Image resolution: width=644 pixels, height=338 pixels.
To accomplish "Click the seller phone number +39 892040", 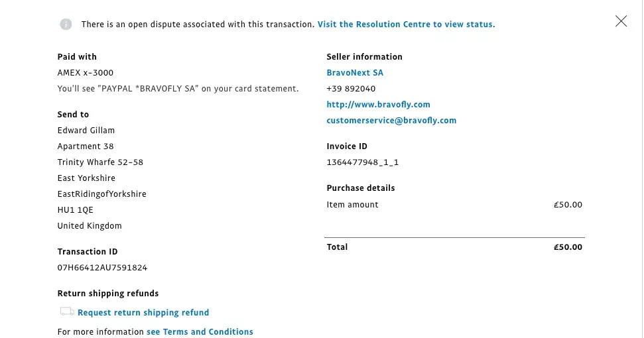I will tap(351, 89).
